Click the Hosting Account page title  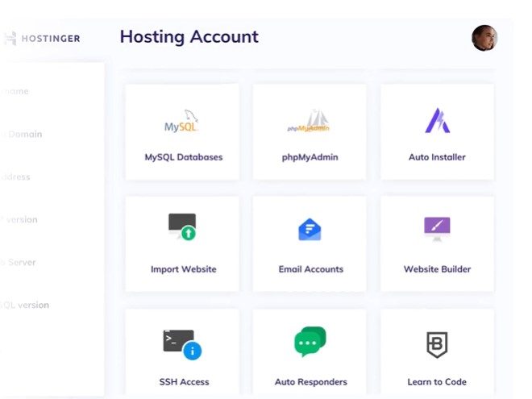tap(189, 36)
